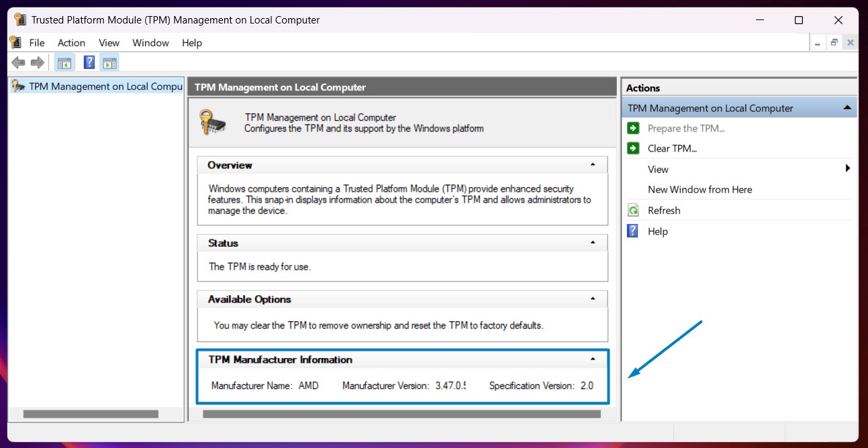Minimize the TPM Management window
This screenshot has height=448, width=868.
[x=760, y=20]
